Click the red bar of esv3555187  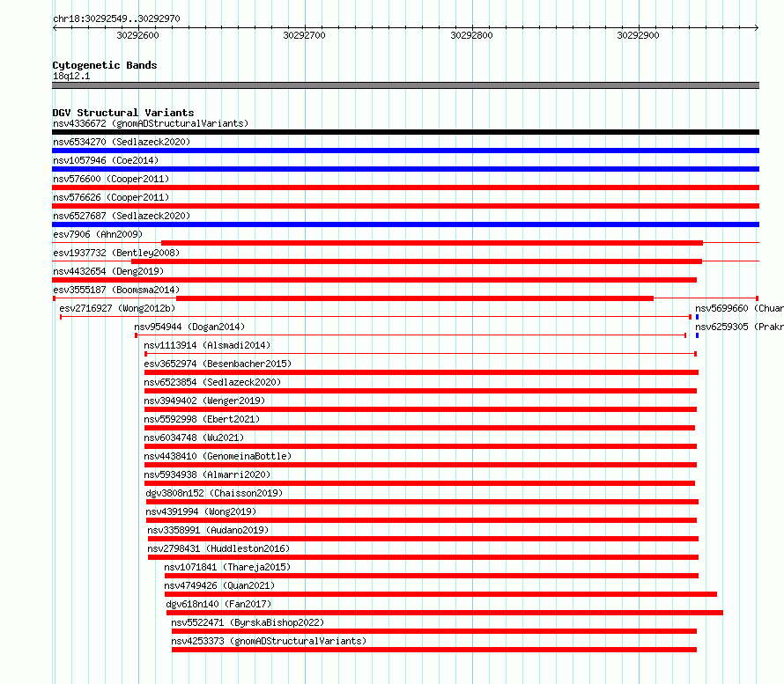(x=415, y=298)
